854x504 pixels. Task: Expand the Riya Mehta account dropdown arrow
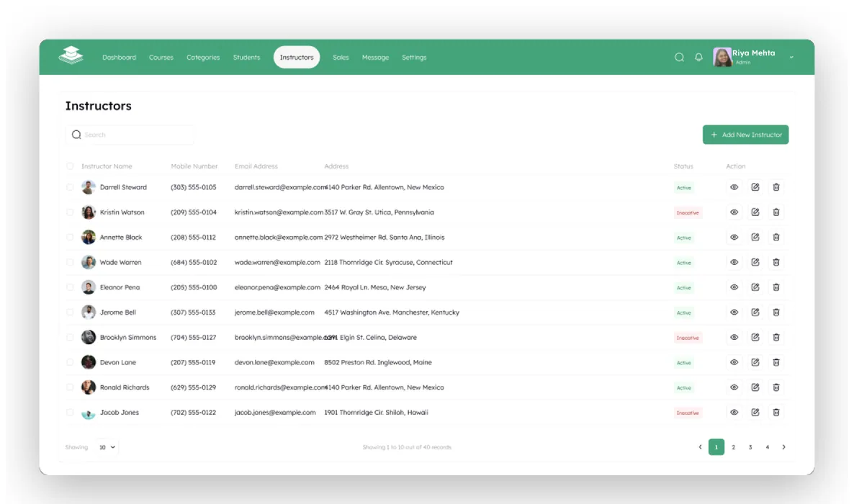point(791,57)
